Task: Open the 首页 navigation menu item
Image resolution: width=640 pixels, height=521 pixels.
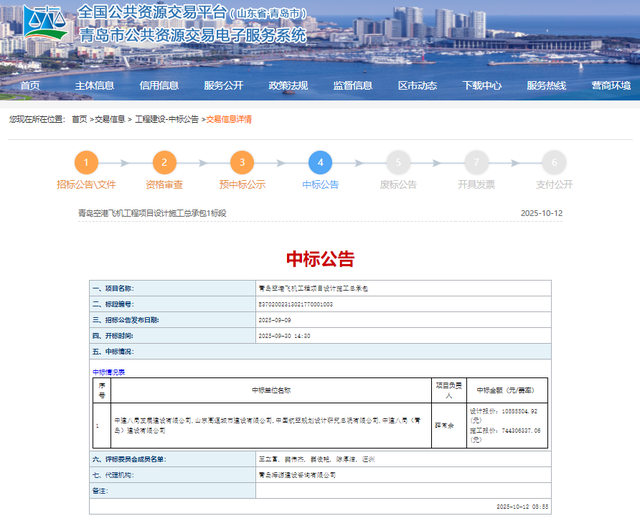Action: [31, 86]
